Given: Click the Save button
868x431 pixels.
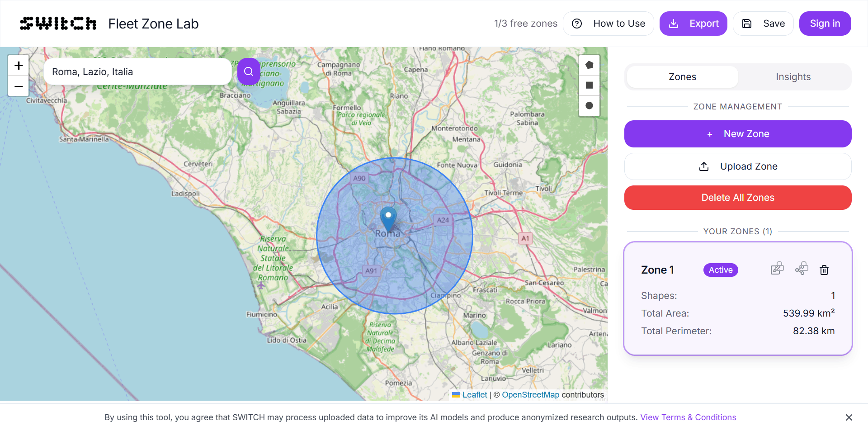Looking at the screenshot, I should tap(763, 24).
